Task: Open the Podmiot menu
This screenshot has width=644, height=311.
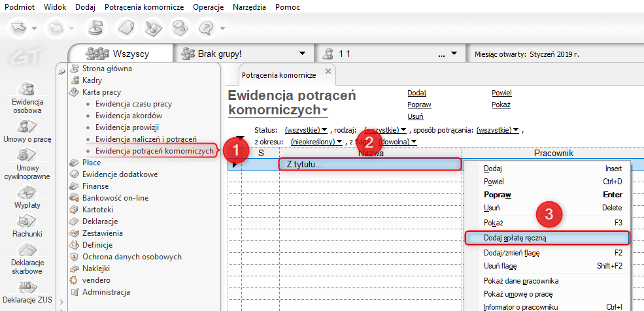Action: click(x=20, y=7)
